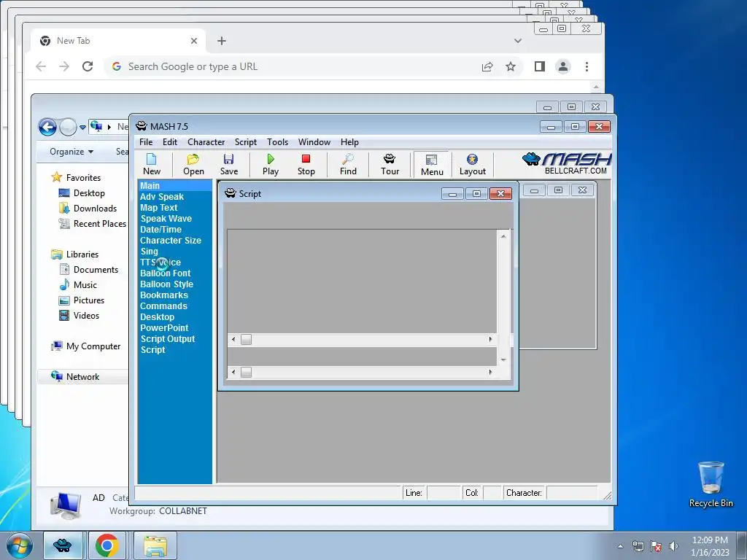Screen dimensions: 747x560
Task: Open the Script menu in menu bar
Action: point(245,142)
